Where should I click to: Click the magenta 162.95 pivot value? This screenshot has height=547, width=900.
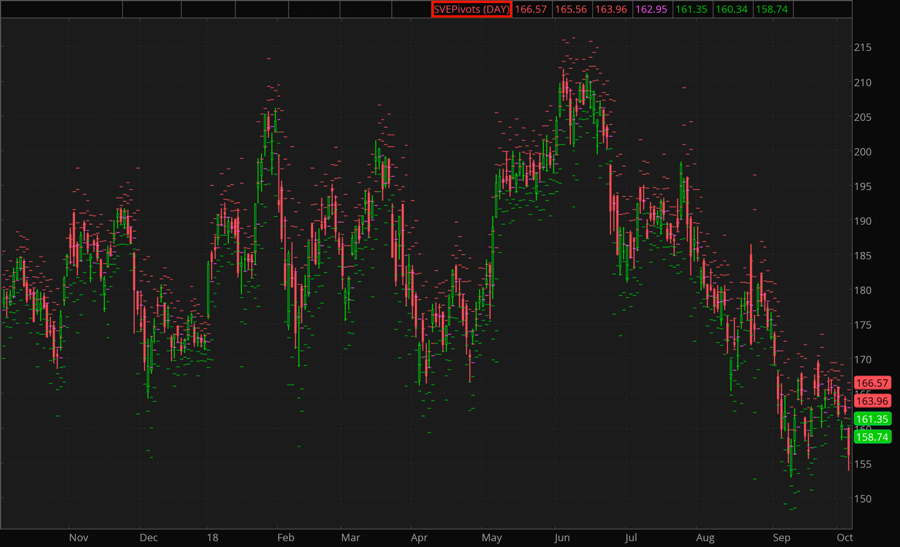coord(651,9)
